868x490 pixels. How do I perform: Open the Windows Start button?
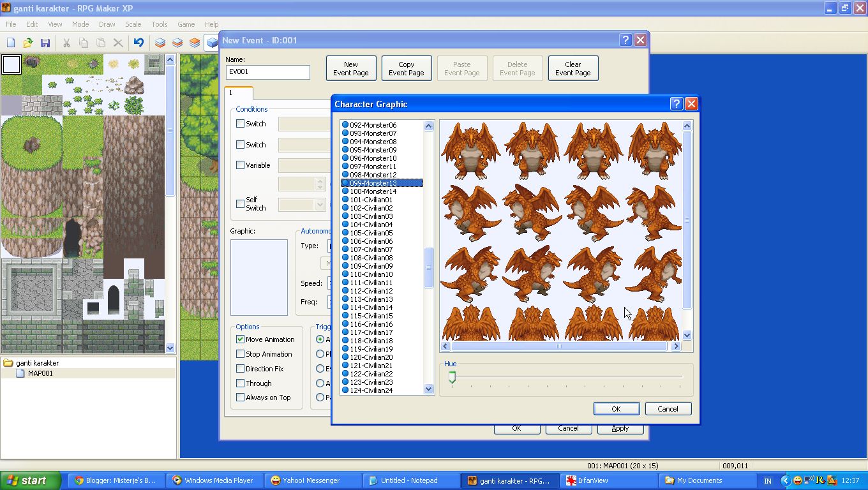pyautogui.click(x=31, y=480)
